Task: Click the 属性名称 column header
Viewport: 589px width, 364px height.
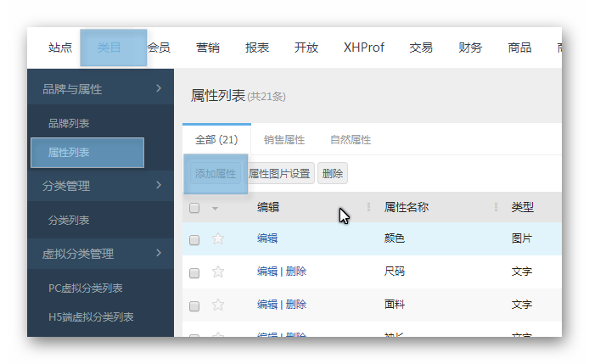Action: tap(406, 207)
